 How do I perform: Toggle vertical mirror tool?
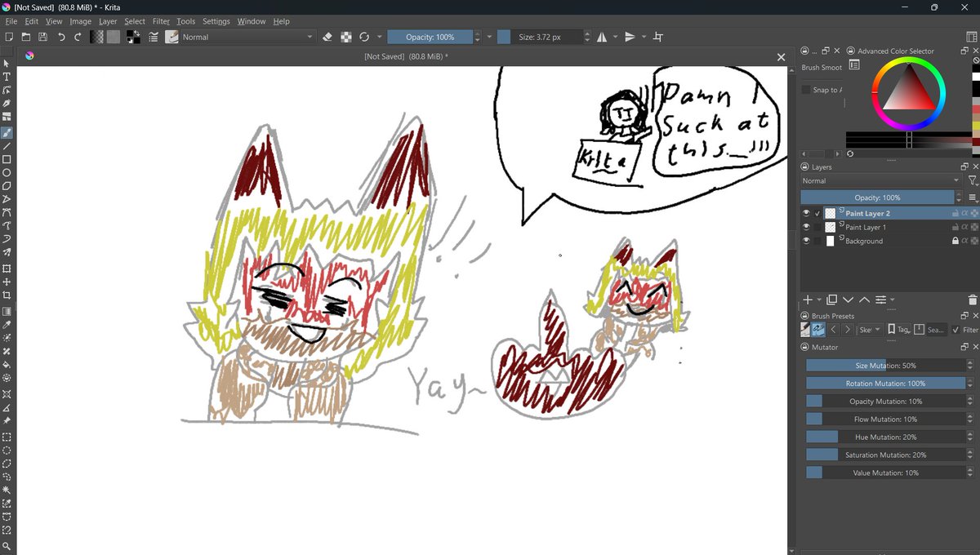pyautogui.click(x=630, y=37)
